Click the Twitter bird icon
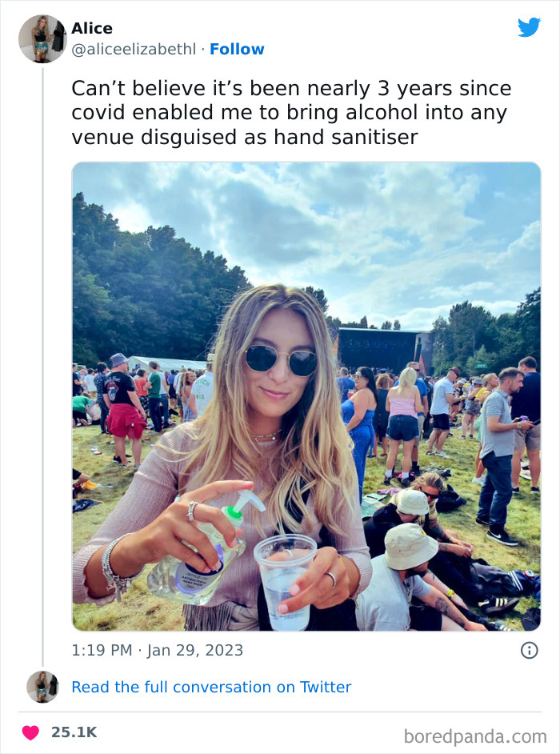Viewport: 560px width, 754px height. (528, 28)
